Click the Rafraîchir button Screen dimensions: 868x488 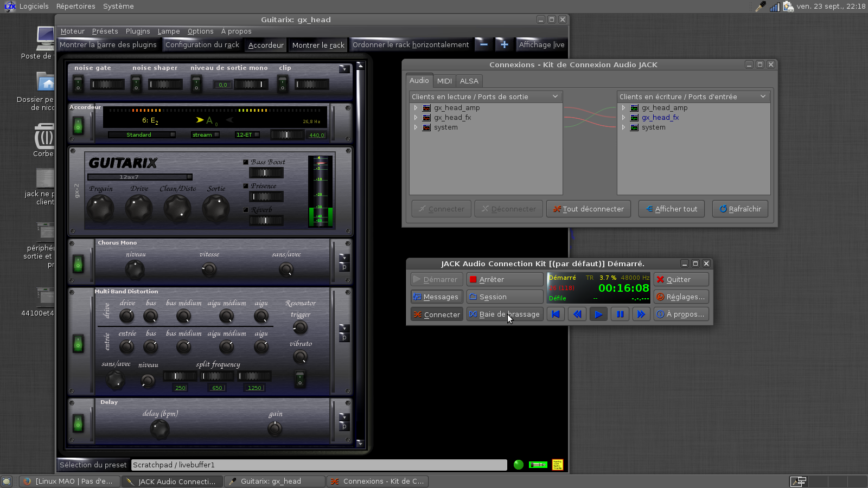click(x=740, y=209)
